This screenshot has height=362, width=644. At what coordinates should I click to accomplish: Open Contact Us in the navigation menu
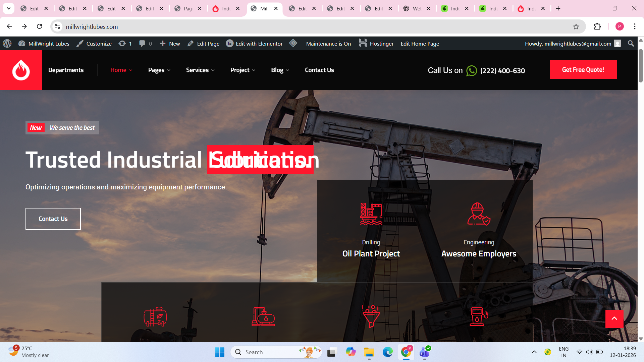point(319,70)
